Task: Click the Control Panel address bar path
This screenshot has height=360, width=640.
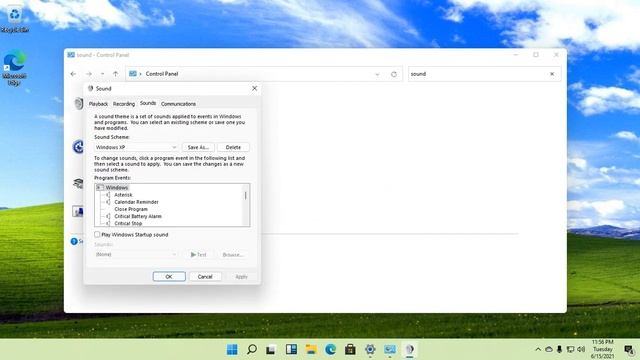Action: pyautogui.click(x=162, y=74)
